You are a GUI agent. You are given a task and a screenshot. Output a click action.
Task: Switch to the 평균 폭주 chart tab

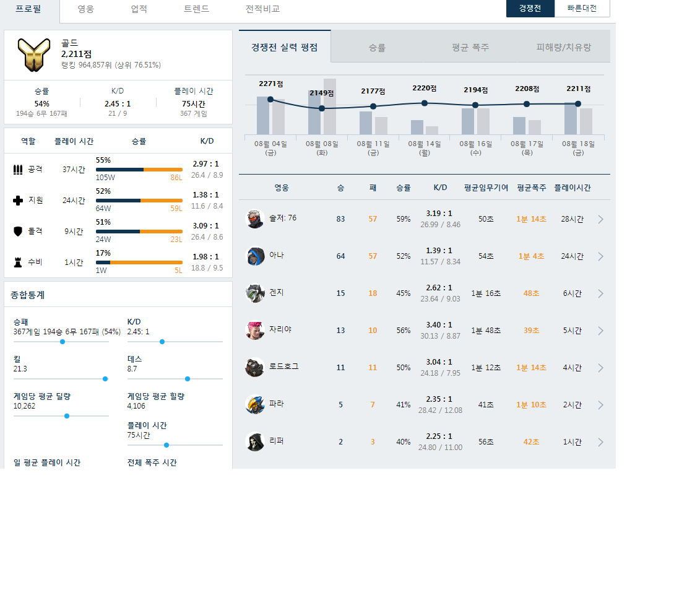(470, 47)
